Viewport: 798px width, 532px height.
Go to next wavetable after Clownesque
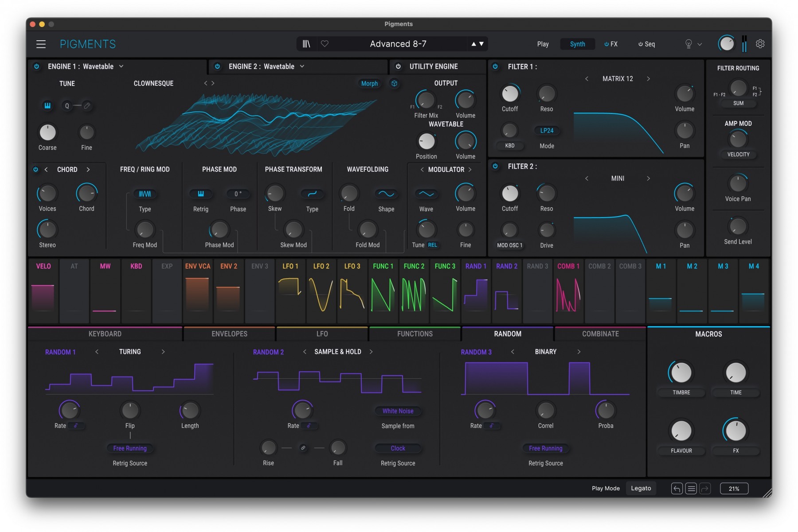[213, 83]
